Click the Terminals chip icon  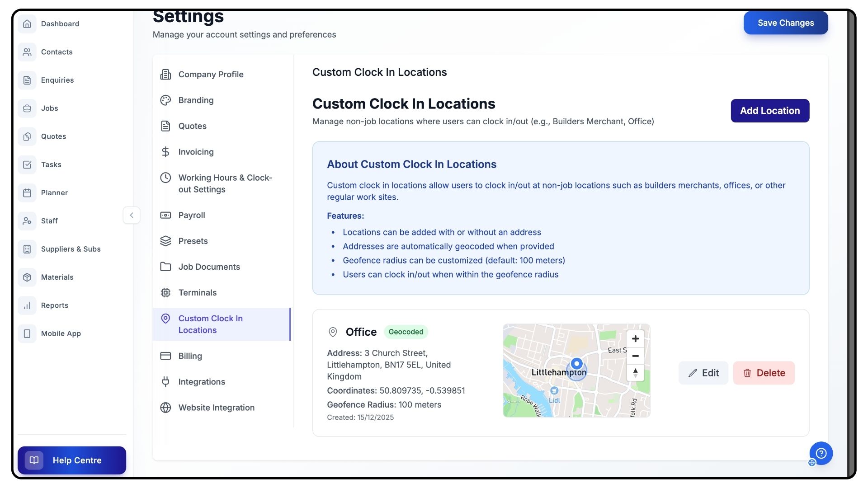[x=165, y=293]
